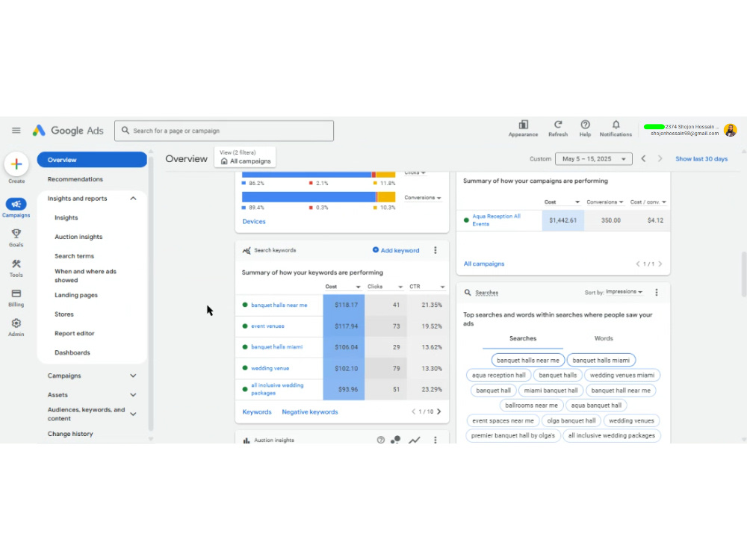Screen dimensions: 747x560
Task: Open campaigns Cost / conv. column dropdown
Action: click(x=648, y=202)
